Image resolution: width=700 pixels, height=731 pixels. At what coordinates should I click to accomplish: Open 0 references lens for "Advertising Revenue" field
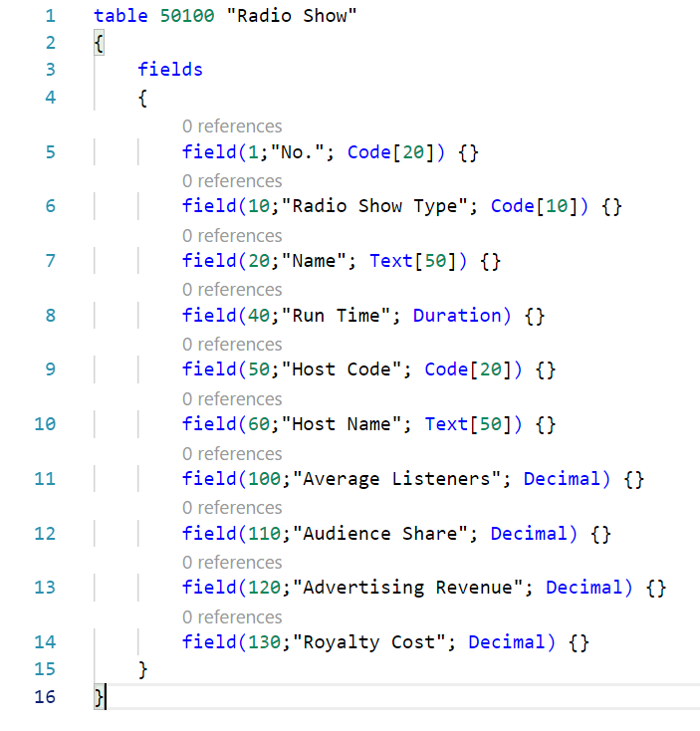[232, 563]
